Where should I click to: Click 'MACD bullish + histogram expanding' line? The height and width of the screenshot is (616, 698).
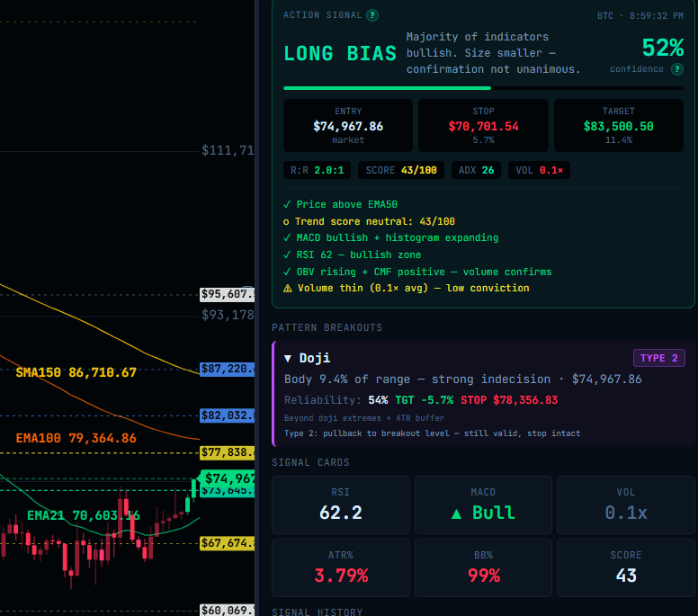coord(391,237)
